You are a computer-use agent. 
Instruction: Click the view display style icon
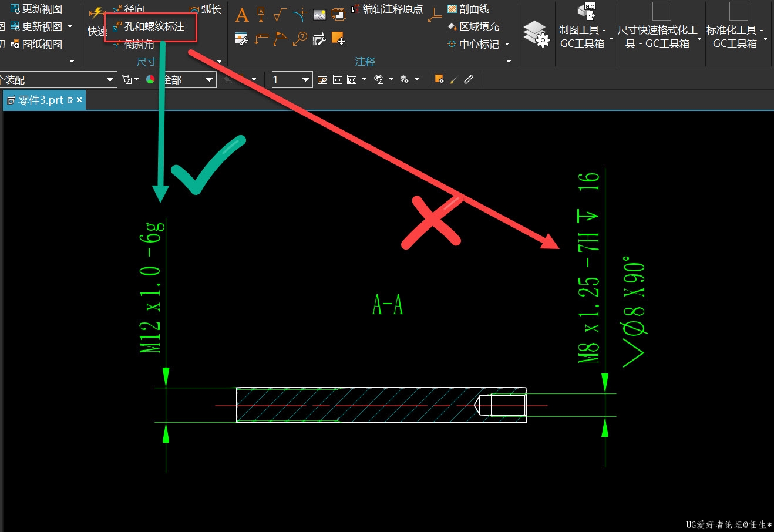[x=379, y=79]
